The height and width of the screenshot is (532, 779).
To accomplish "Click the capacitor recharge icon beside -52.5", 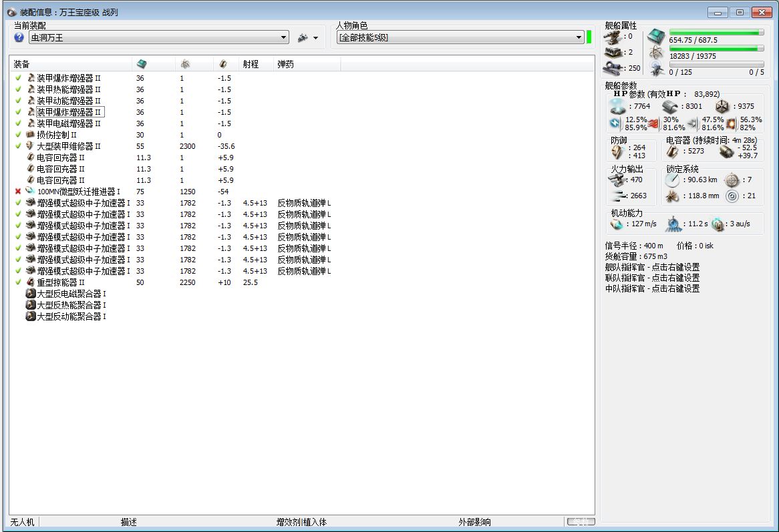I will (727, 152).
